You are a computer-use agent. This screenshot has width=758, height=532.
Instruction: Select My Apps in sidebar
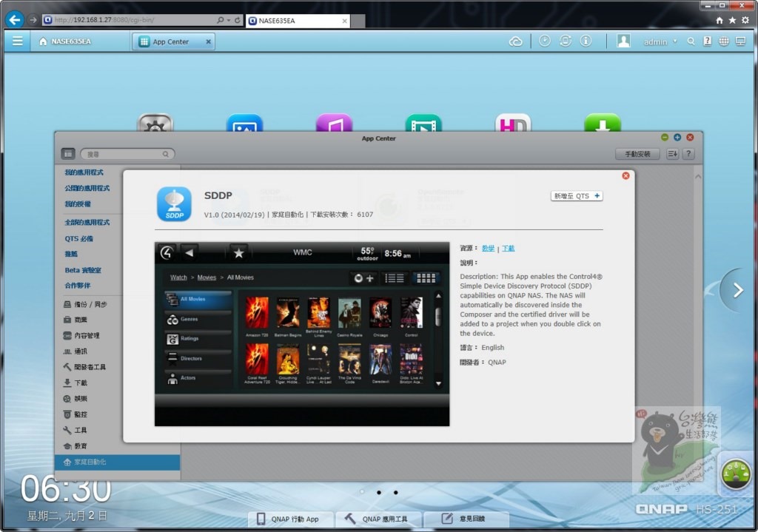pos(84,172)
